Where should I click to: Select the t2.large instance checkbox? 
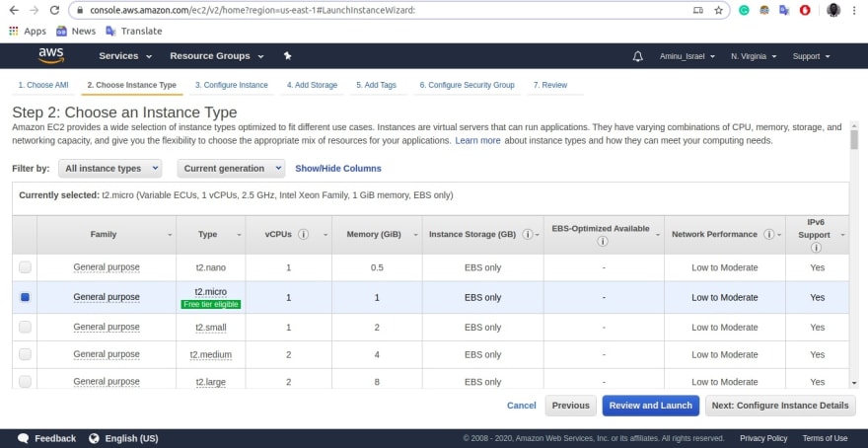25,382
